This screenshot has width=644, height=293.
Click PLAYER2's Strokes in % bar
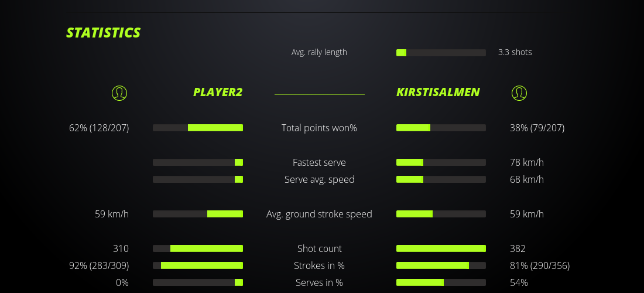(198, 265)
